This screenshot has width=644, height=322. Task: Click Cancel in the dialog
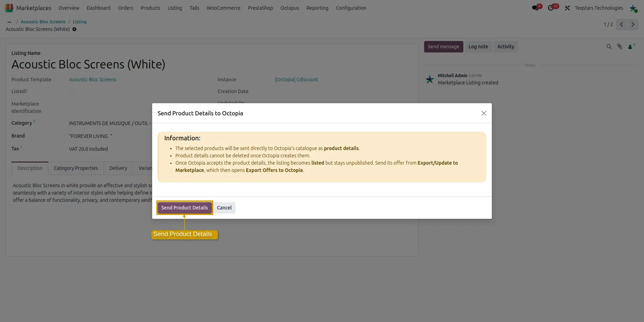coord(224,208)
